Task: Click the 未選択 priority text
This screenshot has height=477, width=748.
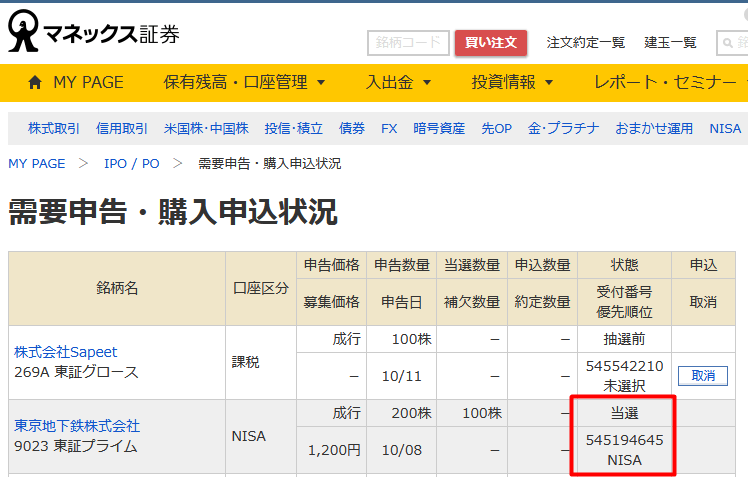Action: pos(624,386)
